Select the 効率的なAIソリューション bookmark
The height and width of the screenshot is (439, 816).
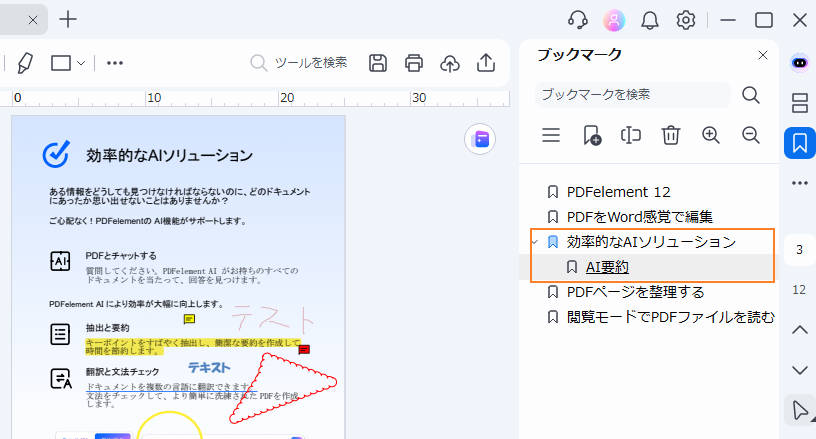click(x=651, y=242)
